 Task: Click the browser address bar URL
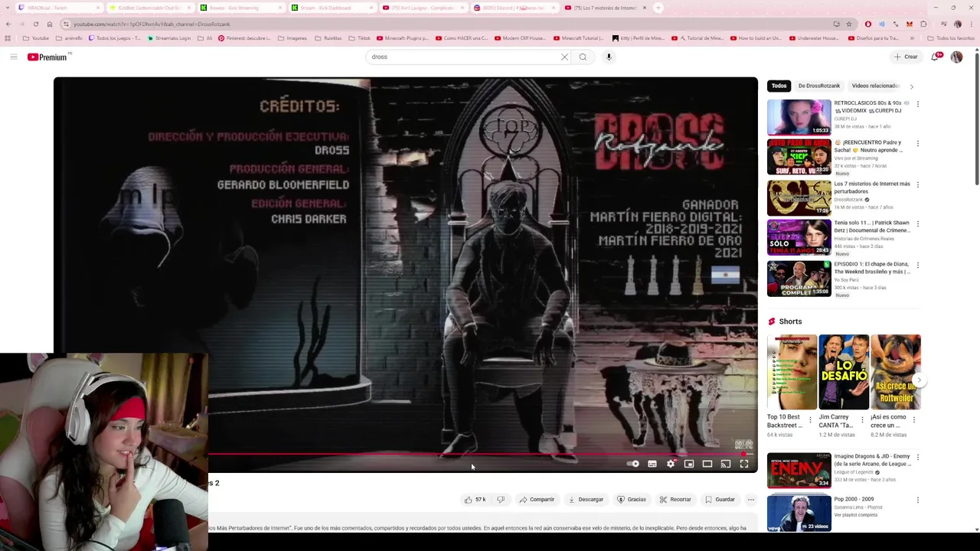coord(152,24)
